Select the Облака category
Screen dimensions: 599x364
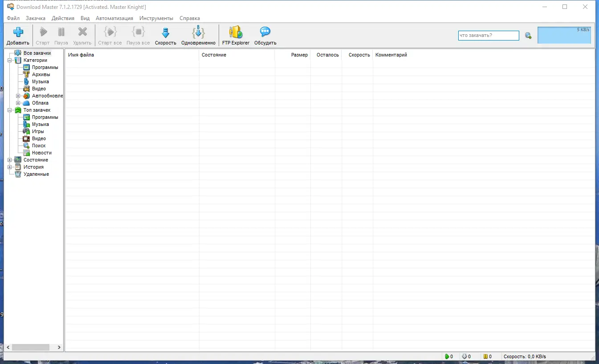coord(40,103)
